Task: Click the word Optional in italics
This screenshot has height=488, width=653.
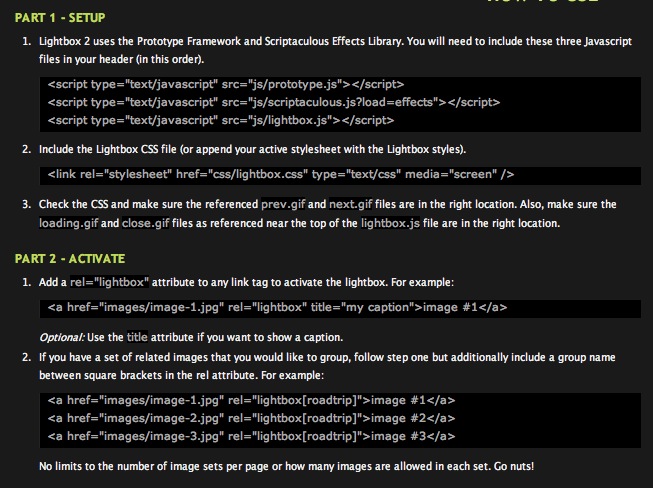Action: pos(62,337)
